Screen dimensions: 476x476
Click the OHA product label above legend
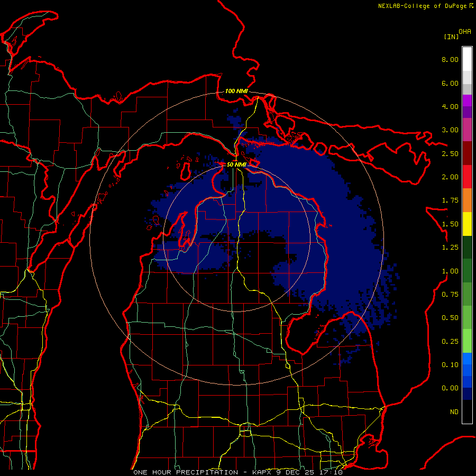[465, 32]
